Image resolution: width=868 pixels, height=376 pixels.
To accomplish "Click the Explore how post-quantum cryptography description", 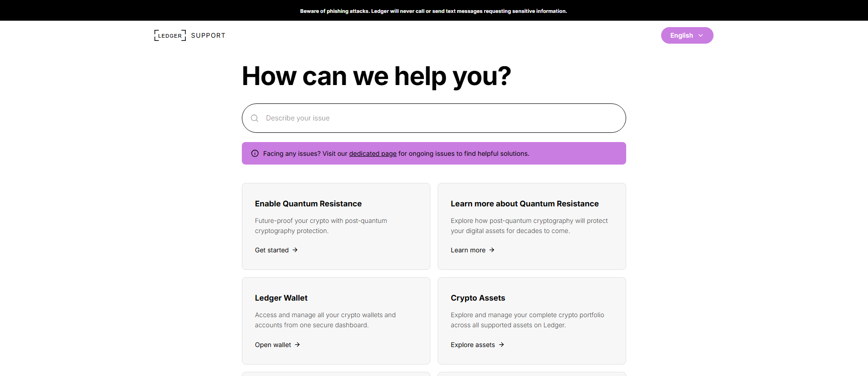I will pos(529,226).
